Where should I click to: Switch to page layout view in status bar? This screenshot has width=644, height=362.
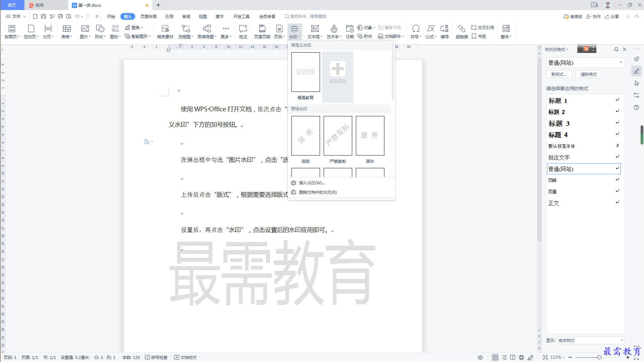tap(495, 357)
